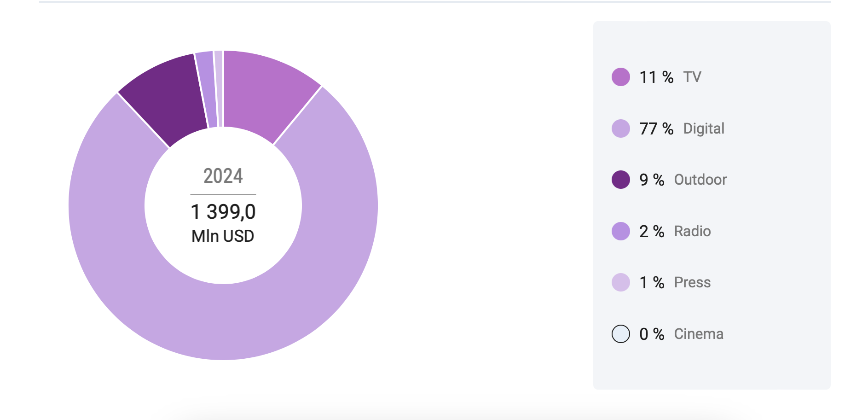Click the empty Cinema legend circle
Screen dimensions: 868x420
620,334
